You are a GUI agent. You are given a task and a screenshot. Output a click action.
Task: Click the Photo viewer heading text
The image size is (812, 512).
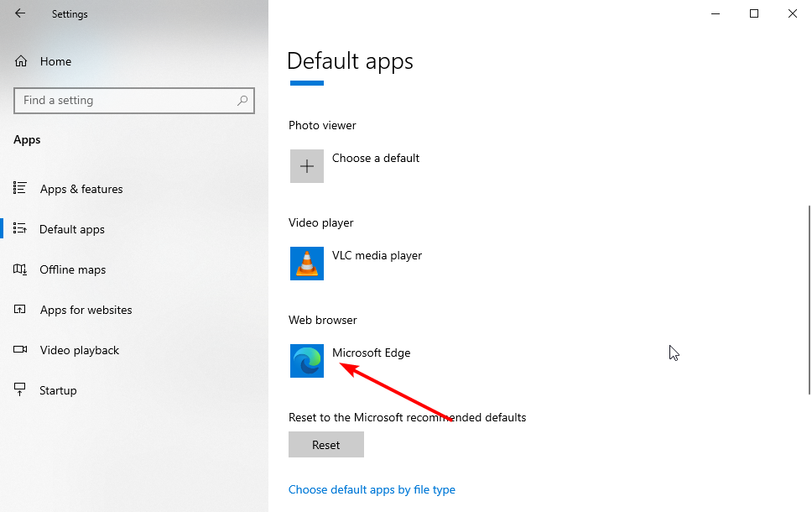[322, 125]
